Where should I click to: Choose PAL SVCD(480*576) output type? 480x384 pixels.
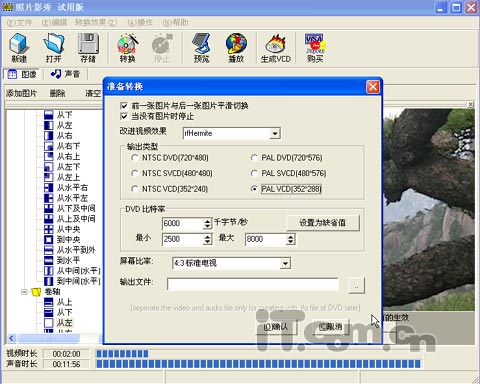[254, 173]
